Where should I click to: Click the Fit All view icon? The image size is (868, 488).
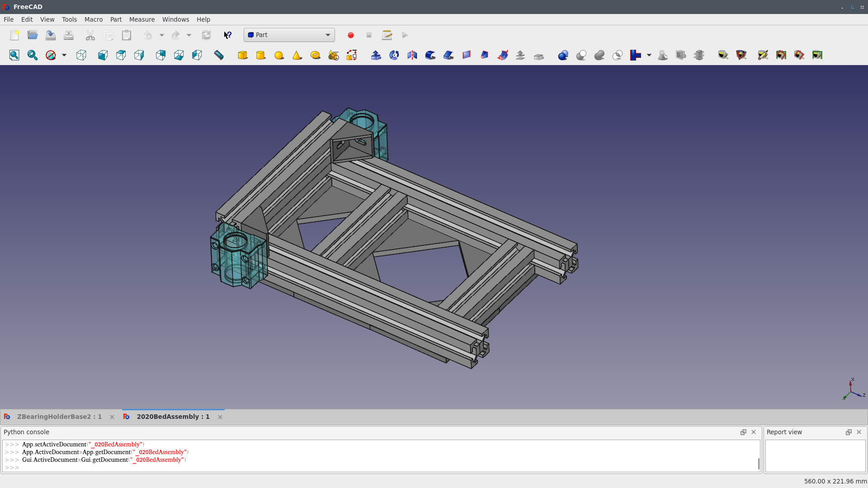pos(14,55)
